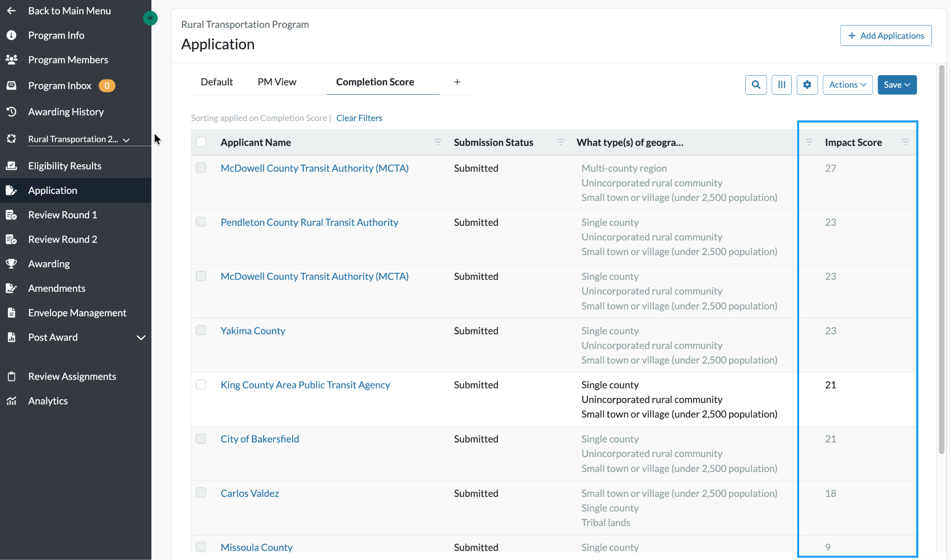Go to Awarding History menu item

pos(66,112)
